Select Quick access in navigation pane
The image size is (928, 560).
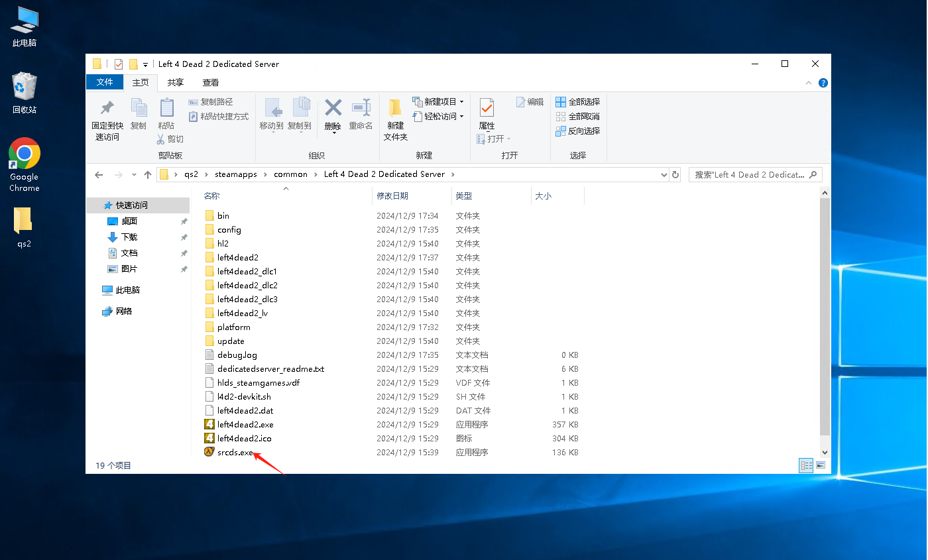pos(137,205)
